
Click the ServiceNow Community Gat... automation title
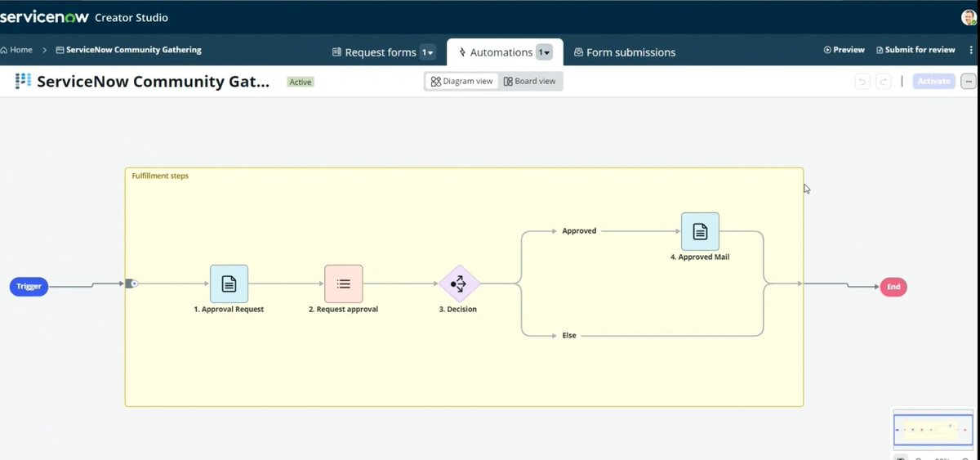point(153,81)
